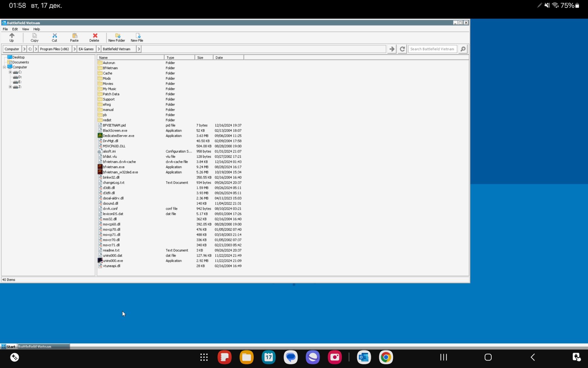Open breadcrumb arrow after EA Games
The image size is (588, 368).
coord(99,49)
